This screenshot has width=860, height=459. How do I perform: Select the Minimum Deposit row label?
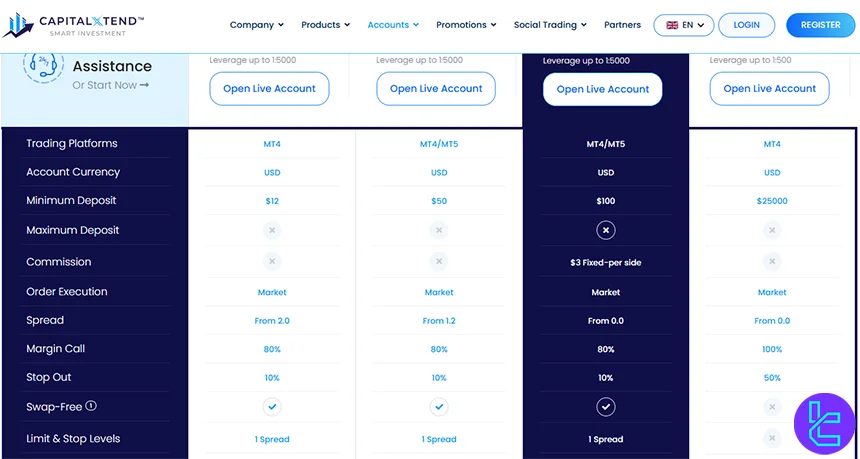pos(71,200)
